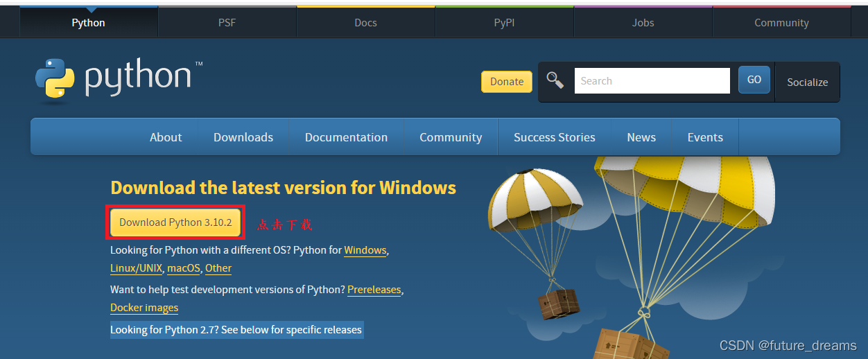Open the About menu
The image size is (868, 359).
(166, 137)
